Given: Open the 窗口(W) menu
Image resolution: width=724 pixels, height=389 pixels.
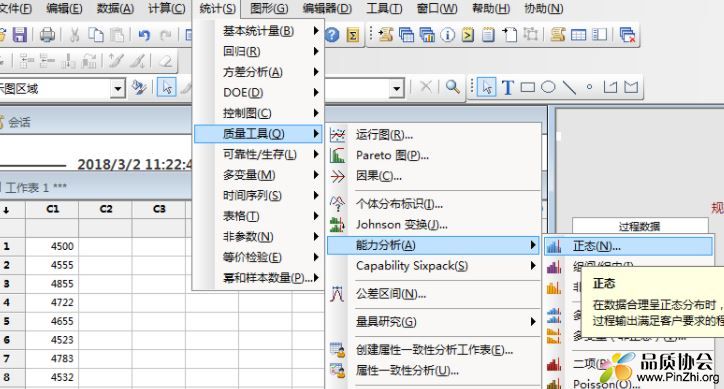Looking at the screenshot, I should (x=437, y=9).
